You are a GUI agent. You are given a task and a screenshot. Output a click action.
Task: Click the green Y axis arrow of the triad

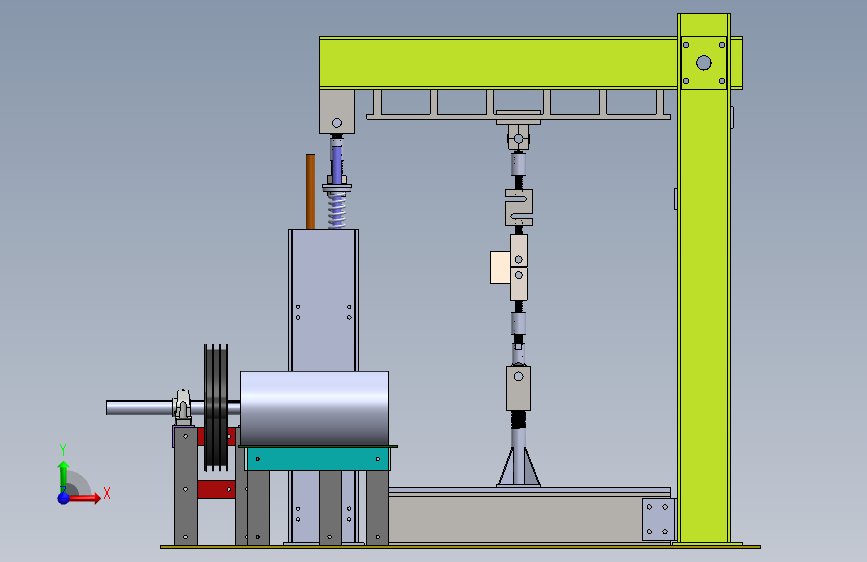click(64, 476)
